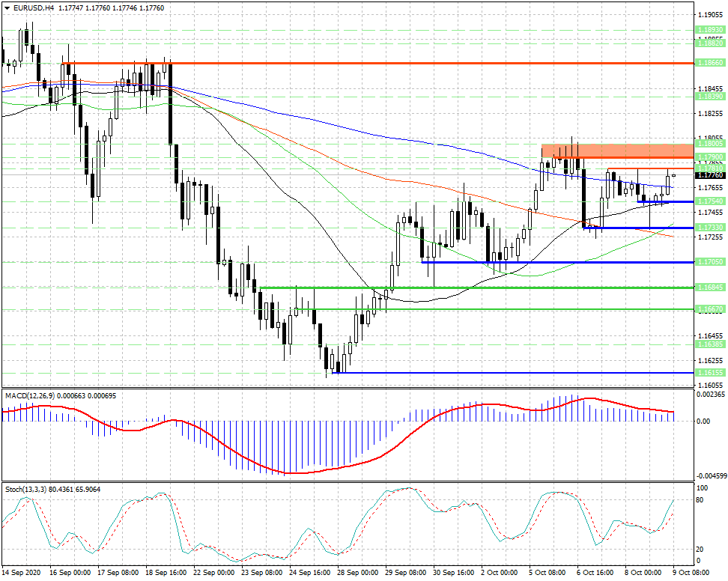Screen dimensions: 728x581
Task: Click the 24 Sep 16:00 time label
Action: click(309, 573)
